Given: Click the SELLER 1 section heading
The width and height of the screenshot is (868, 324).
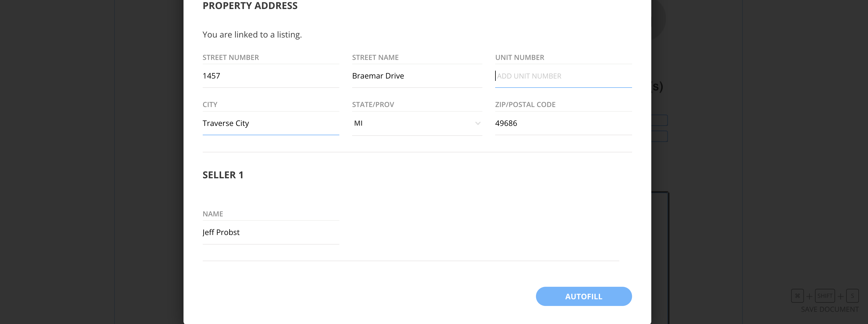Looking at the screenshot, I should pos(223,175).
